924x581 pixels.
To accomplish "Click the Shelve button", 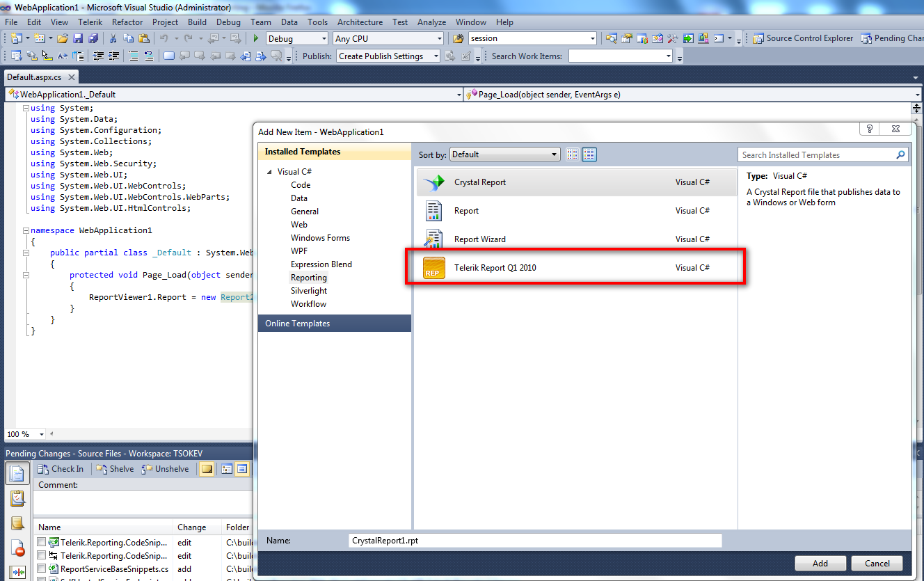I will pyautogui.click(x=115, y=469).
